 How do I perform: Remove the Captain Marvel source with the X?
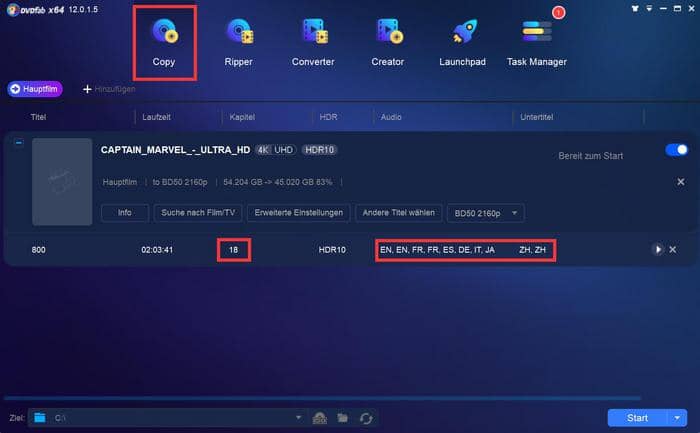[681, 182]
